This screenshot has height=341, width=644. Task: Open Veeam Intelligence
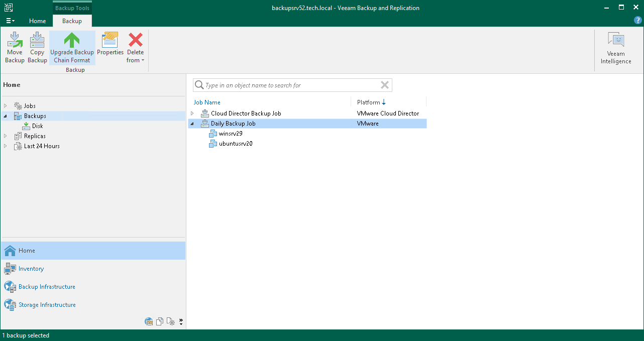615,47
